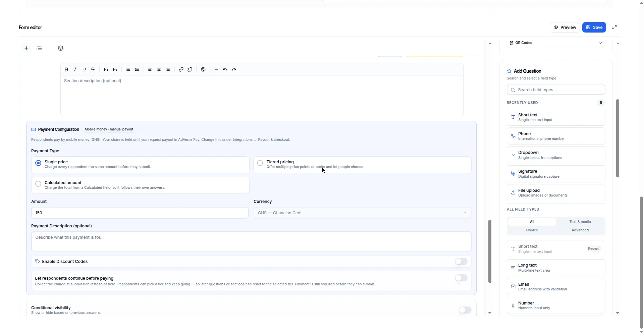Choose Tiered pricing payment type
Screen dimensions: 644x335
(362, 165)
